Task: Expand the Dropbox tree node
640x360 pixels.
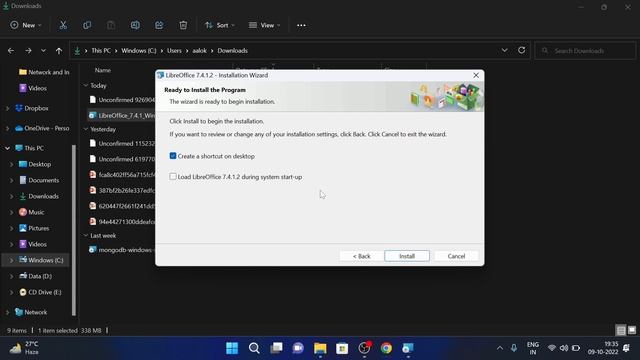Action: 7,109
